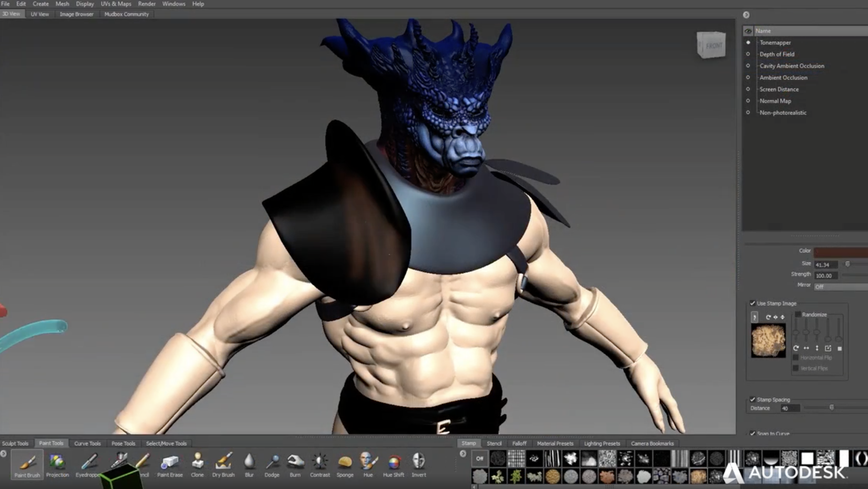Image resolution: width=868 pixels, height=489 pixels.
Task: Open the Falloff tab
Action: (519, 443)
